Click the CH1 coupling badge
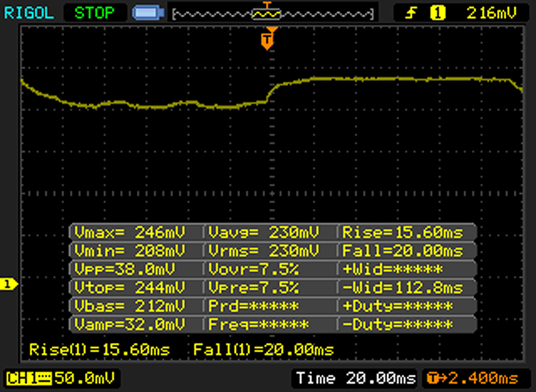536x392 pixels. 28,379
